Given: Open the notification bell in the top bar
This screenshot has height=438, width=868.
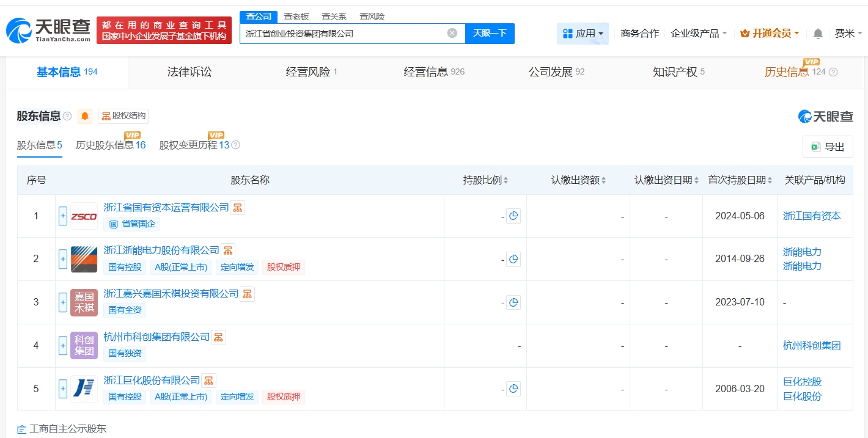Looking at the screenshot, I should coord(818,34).
